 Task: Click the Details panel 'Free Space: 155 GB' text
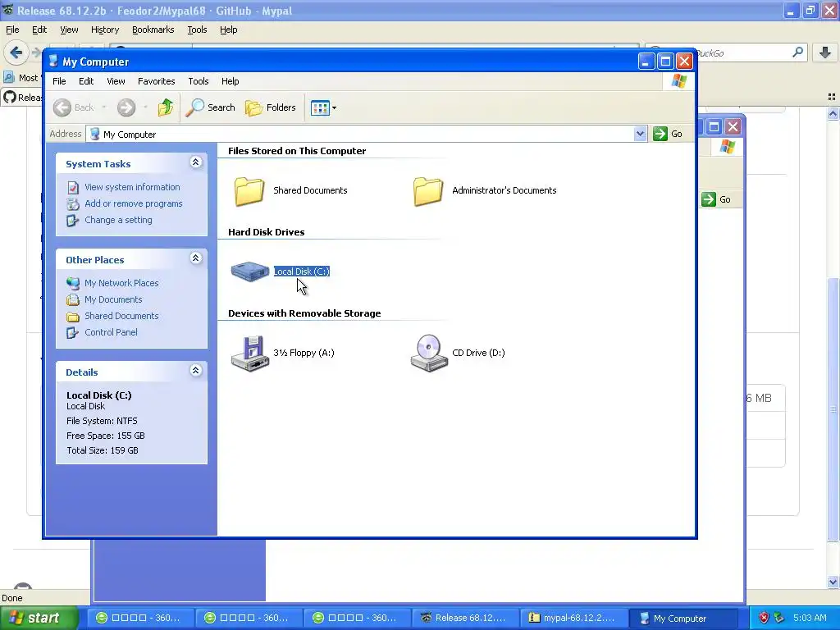coord(106,436)
